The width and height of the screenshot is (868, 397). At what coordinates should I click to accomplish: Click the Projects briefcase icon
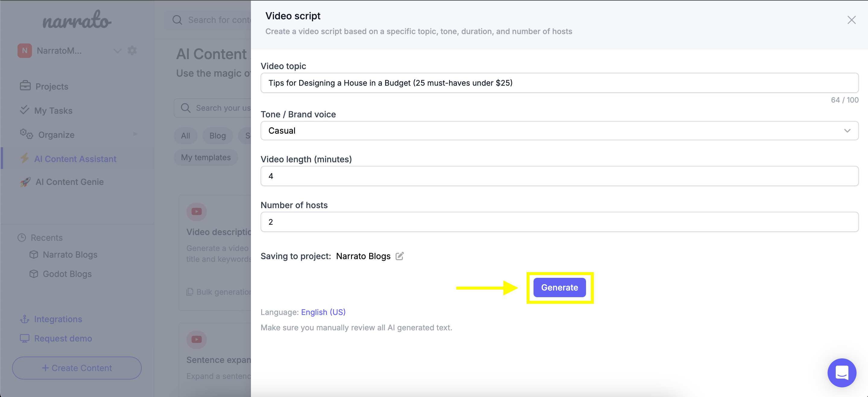pos(25,86)
